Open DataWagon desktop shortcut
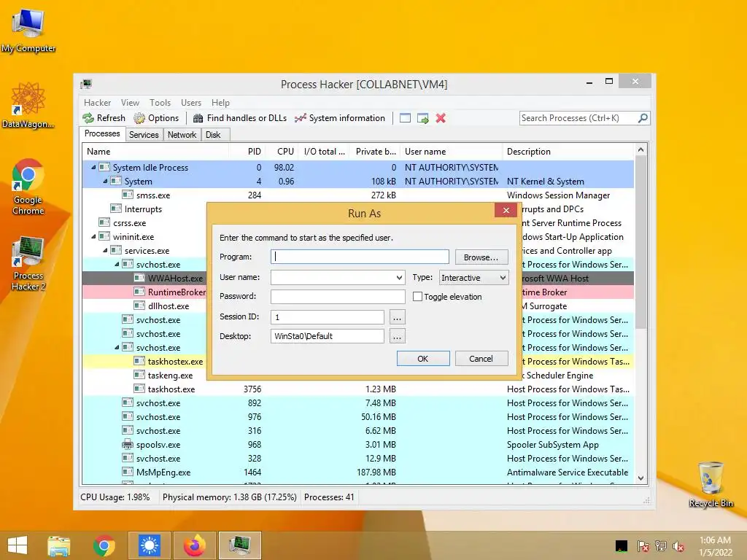Image resolution: width=747 pixels, height=560 pixels. pyautogui.click(x=28, y=105)
